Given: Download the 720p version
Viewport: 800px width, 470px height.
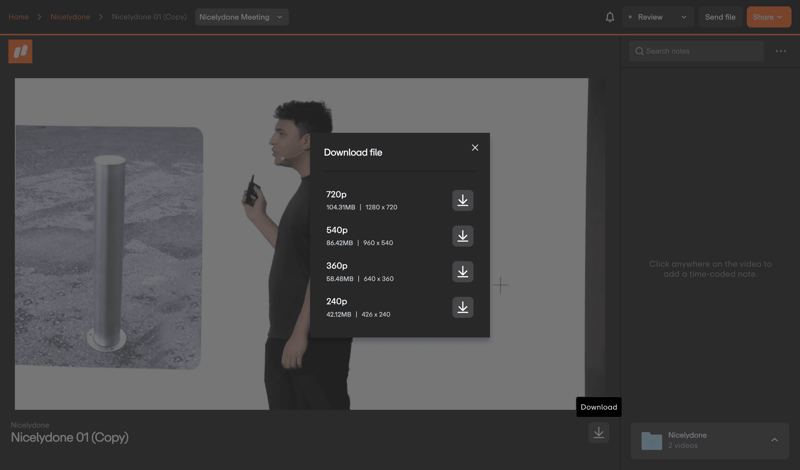Looking at the screenshot, I should click(462, 201).
